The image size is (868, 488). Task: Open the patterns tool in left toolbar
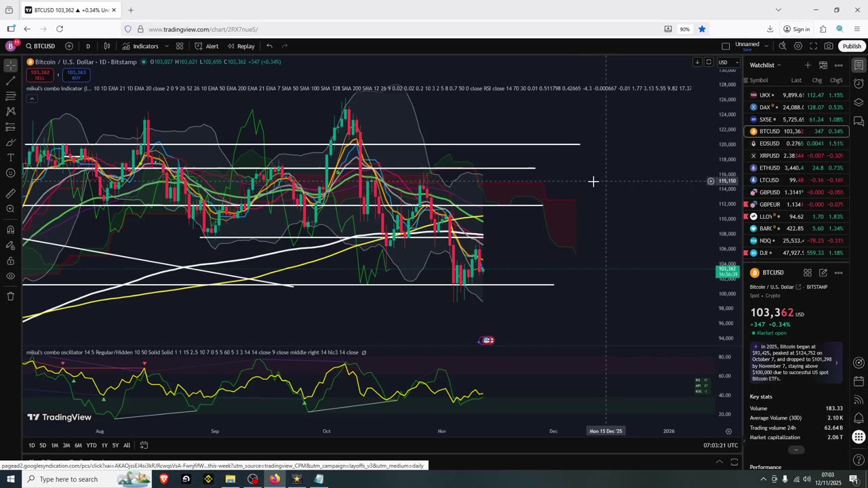pyautogui.click(x=10, y=111)
